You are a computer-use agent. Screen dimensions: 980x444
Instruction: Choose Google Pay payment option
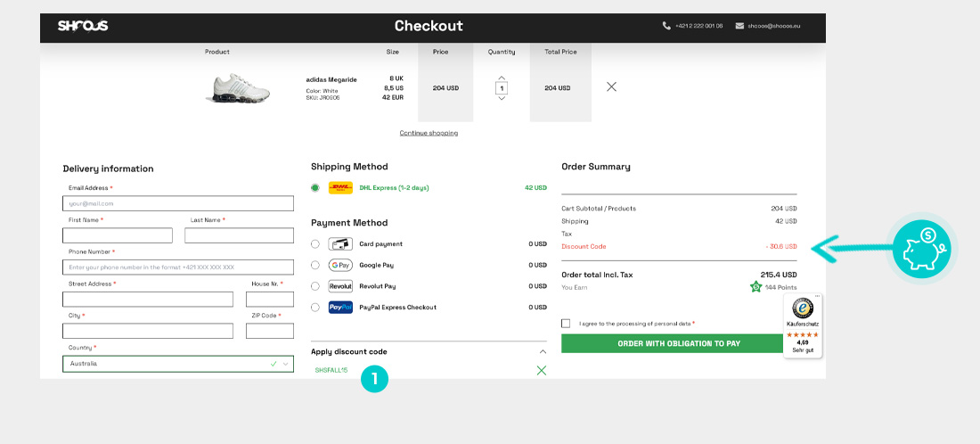pos(315,265)
